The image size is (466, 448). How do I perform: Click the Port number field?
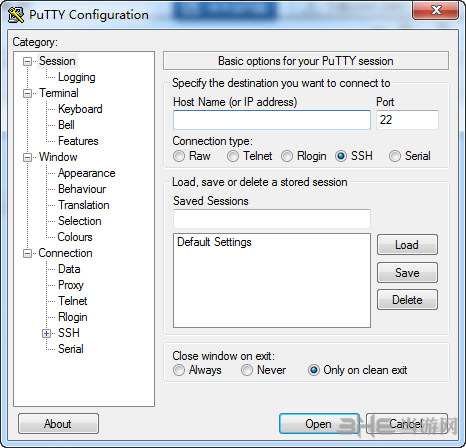[407, 120]
